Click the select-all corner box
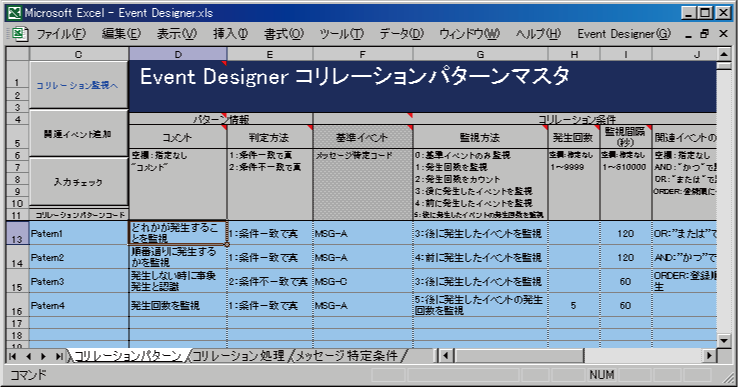The image size is (738, 388). [18, 54]
